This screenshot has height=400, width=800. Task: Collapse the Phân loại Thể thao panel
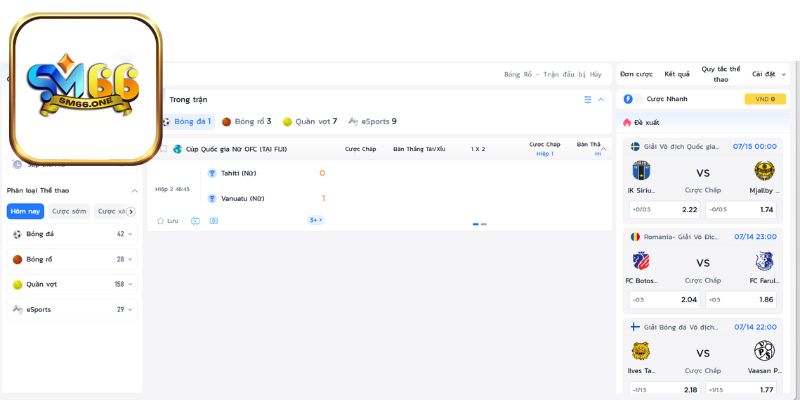[x=135, y=191]
